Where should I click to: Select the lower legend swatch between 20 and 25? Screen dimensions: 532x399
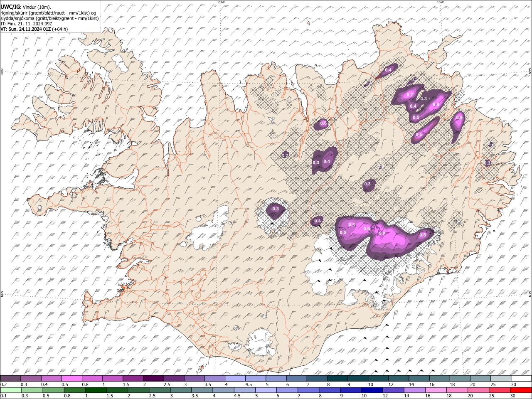(x=478, y=390)
